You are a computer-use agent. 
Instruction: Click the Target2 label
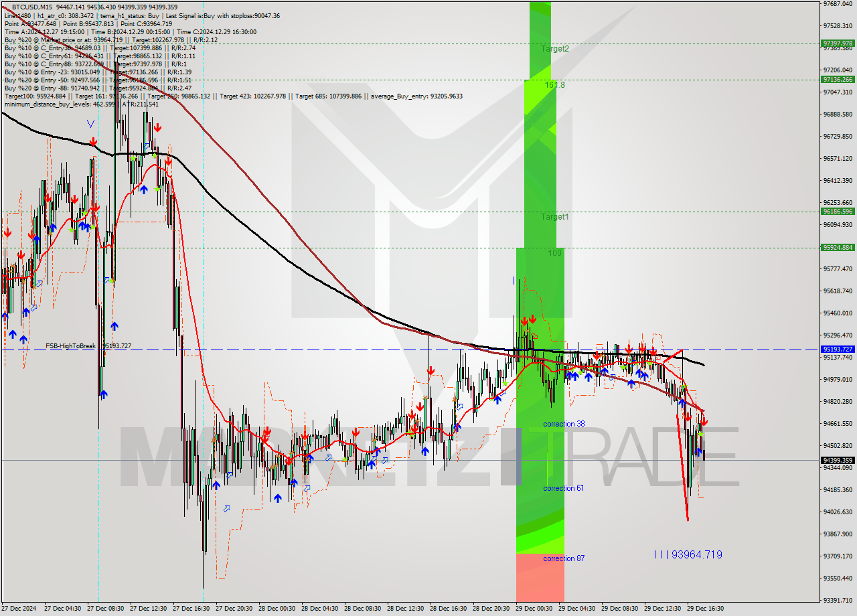pyautogui.click(x=555, y=49)
